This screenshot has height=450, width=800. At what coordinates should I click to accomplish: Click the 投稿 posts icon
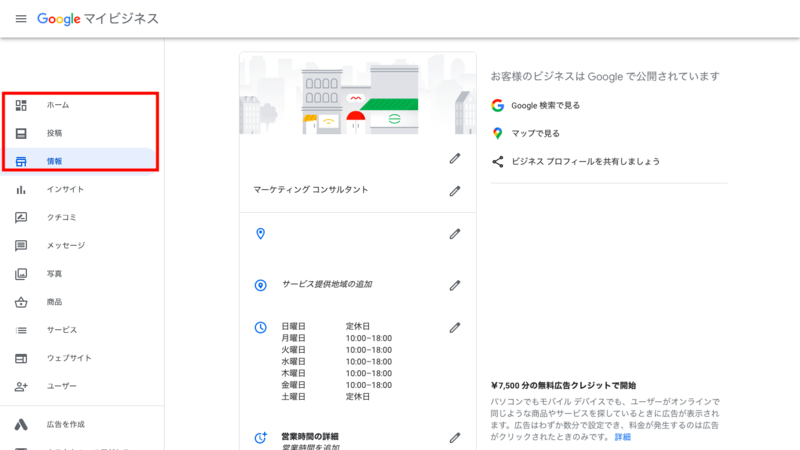tap(21, 133)
